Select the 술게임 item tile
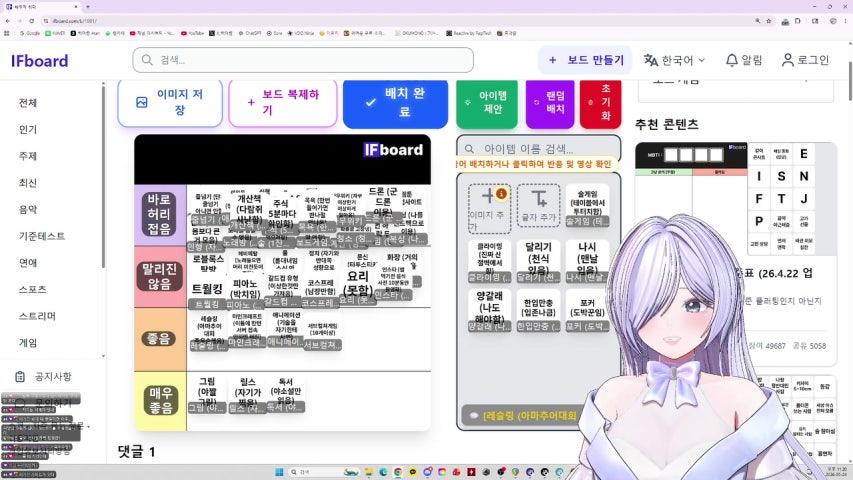The image size is (853, 480). (x=587, y=206)
